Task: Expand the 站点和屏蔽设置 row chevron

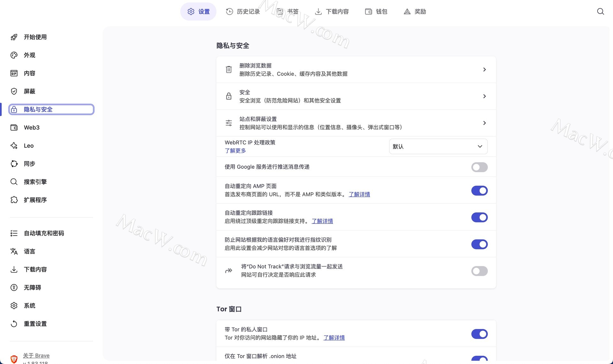Action: (x=484, y=123)
